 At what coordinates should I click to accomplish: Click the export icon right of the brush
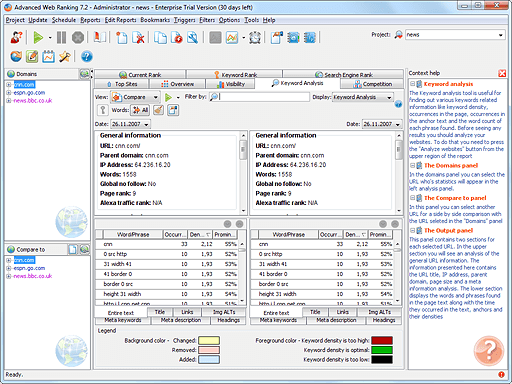point(173,110)
